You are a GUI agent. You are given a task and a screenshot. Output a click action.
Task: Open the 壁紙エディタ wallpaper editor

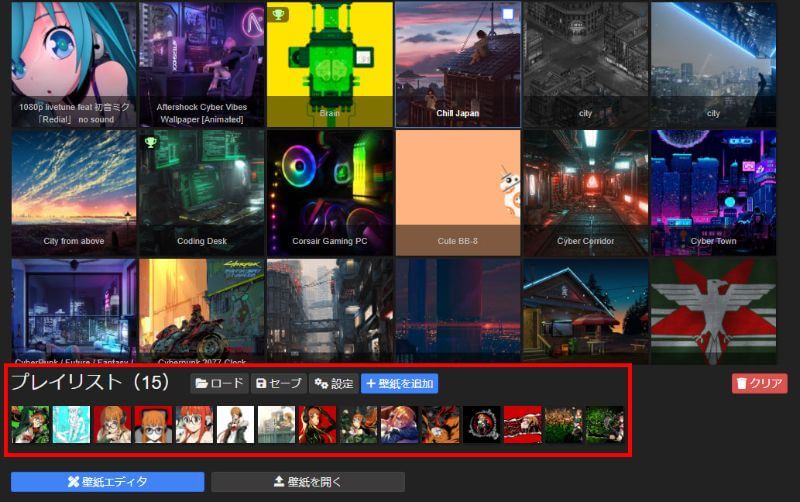click(x=108, y=482)
